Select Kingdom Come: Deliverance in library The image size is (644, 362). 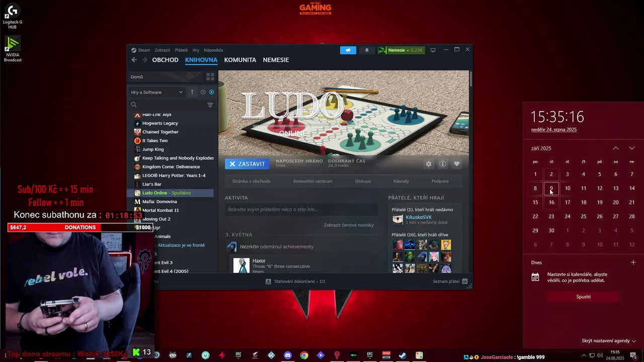click(172, 167)
